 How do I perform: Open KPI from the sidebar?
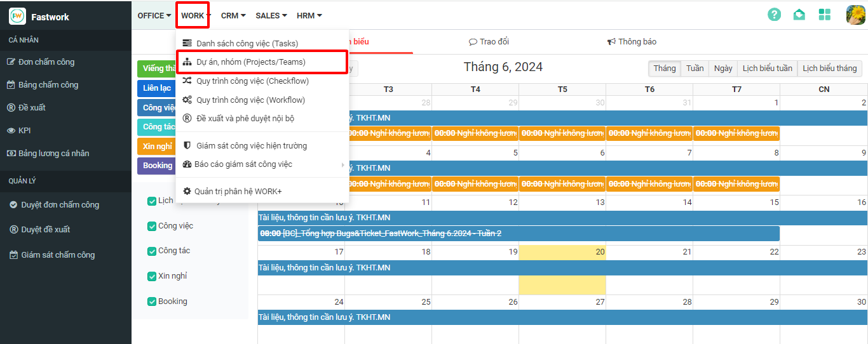pyautogui.click(x=25, y=131)
